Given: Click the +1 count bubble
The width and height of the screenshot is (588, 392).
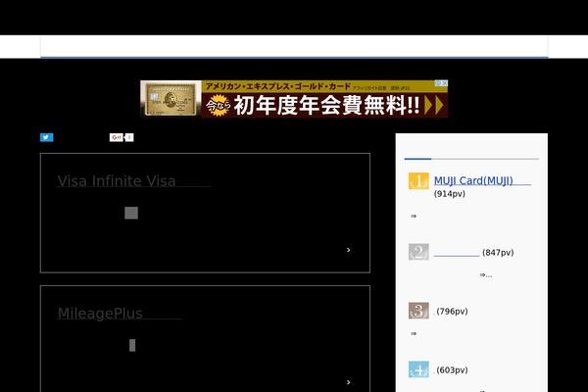Looking at the screenshot, I should pos(129,137).
